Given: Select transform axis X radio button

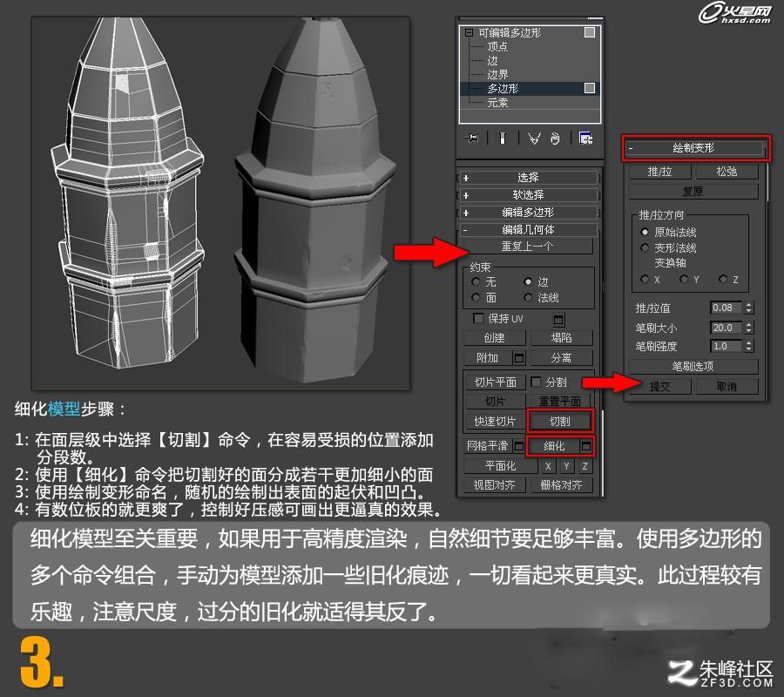Looking at the screenshot, I should point(645,279).
